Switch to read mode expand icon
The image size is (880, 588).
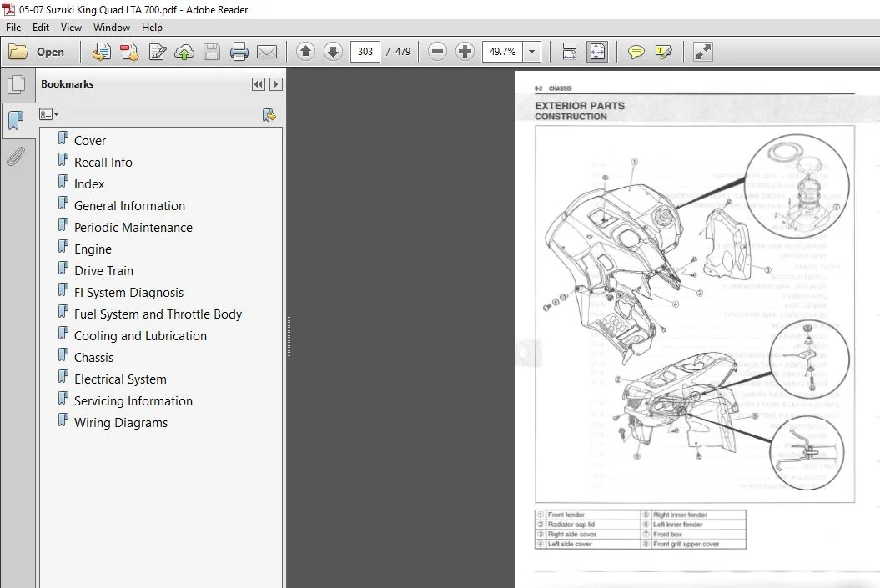702,52
